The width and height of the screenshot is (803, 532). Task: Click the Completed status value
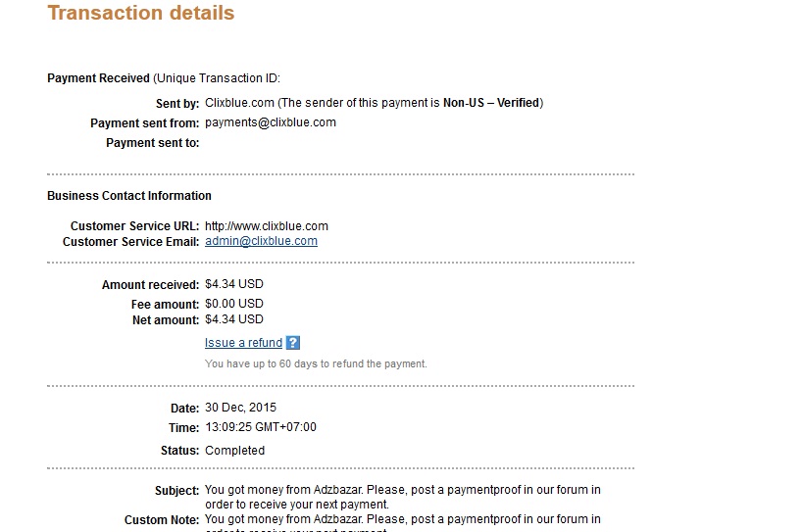[234, 451]
